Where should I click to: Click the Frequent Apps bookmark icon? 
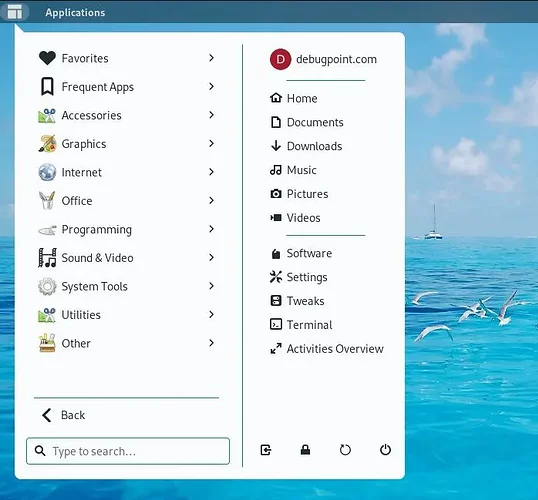point(47,86)
